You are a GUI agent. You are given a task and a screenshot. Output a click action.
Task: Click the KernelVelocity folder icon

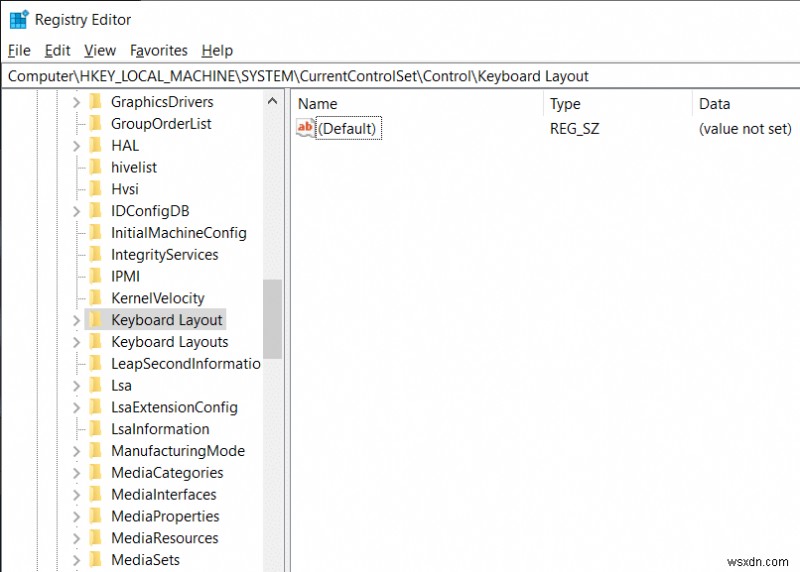(95, 298)
